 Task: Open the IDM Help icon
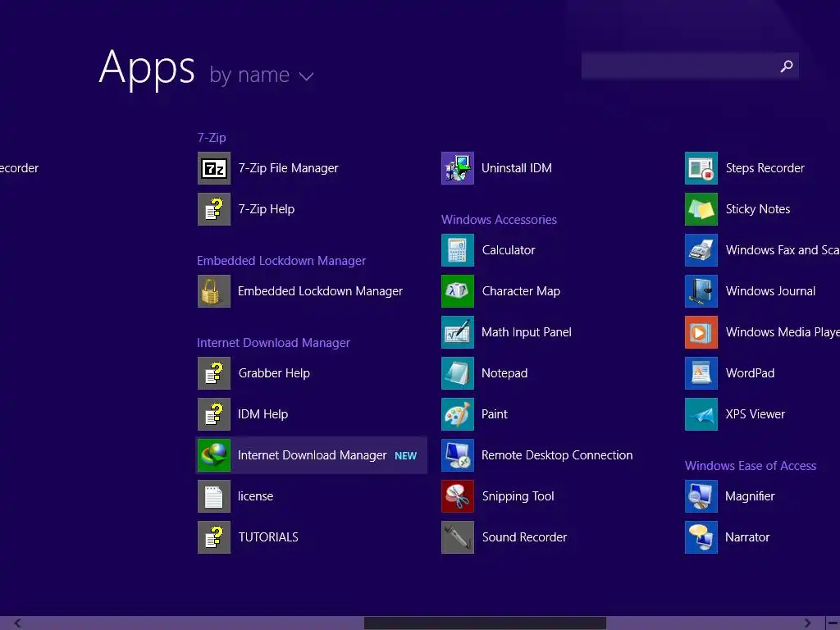click(x=214, y=414)
